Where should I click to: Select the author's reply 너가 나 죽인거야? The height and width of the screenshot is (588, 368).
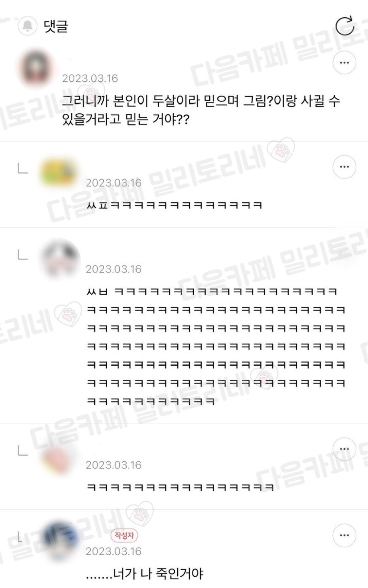point(145,573)
